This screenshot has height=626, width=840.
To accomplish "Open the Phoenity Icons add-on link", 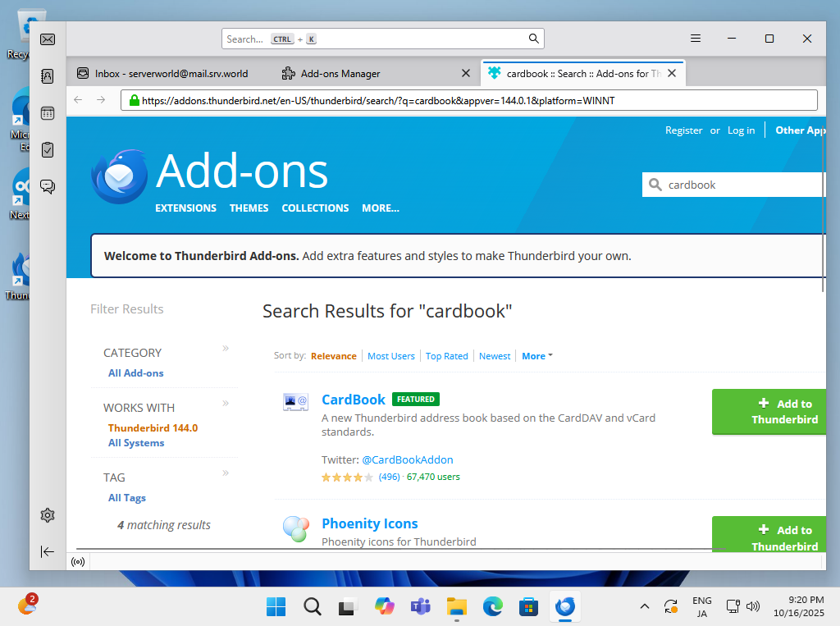I will [x=369, y=523].
